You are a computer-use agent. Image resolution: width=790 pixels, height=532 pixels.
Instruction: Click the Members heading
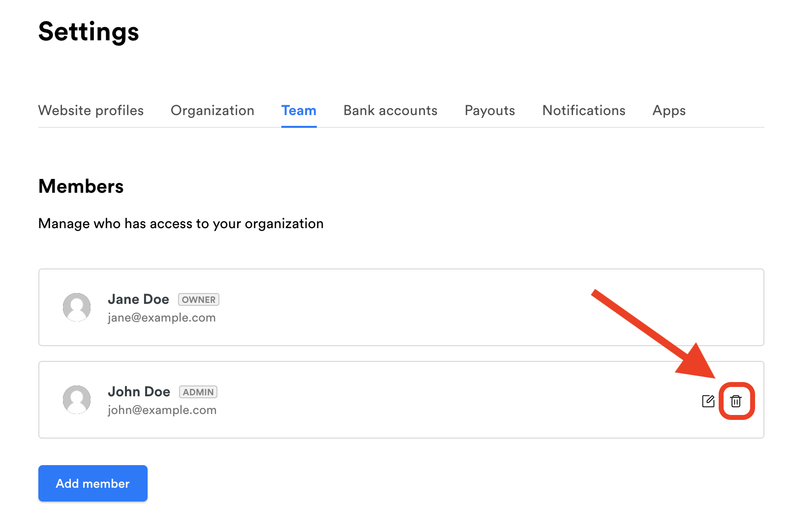tap(81, 186)
